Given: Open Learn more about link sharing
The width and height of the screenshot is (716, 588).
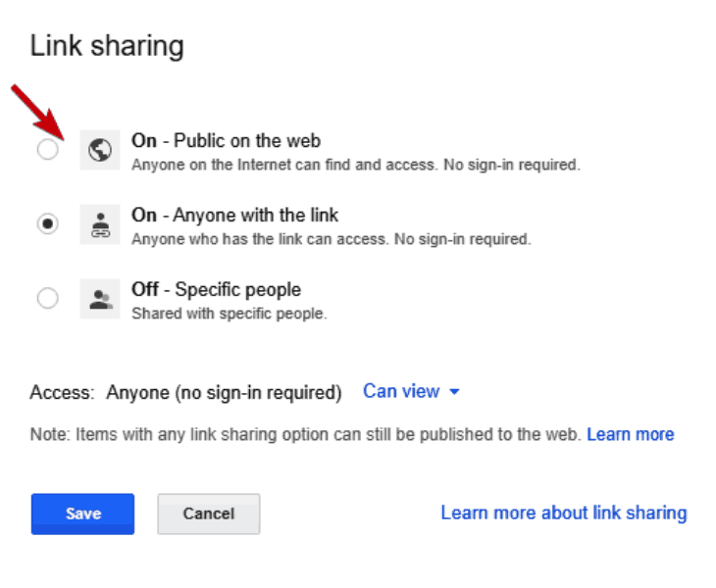Looking at the screenshot, I should coord(564,513).
